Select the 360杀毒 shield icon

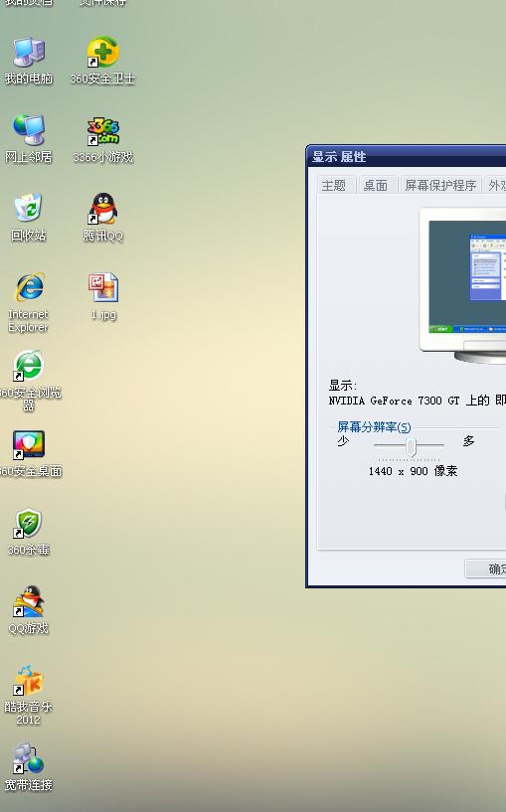tap(29, 523)
